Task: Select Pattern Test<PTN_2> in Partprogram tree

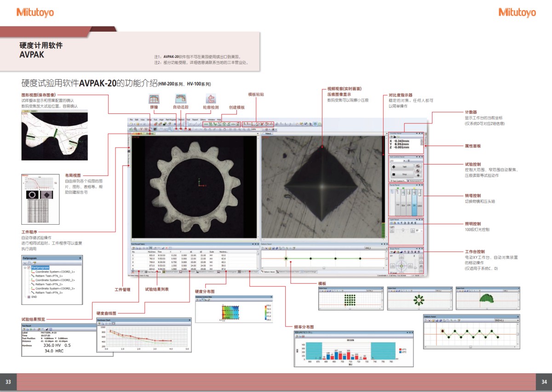Action: (49, 284)
